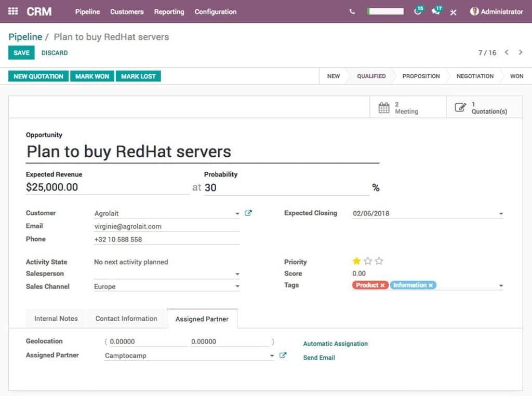532x396 pixels.
Task: Open activities via the clock icon badge 15
Action: pos(418,12)
